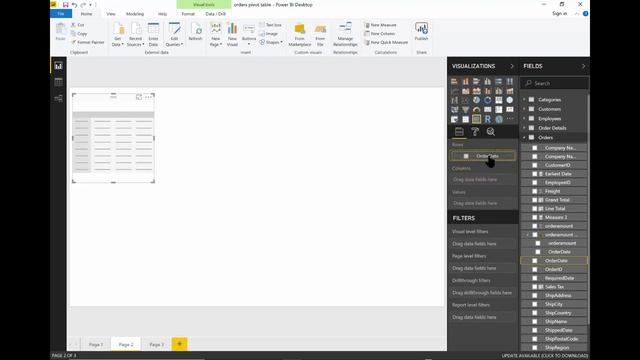Select the Funnel visual icon
640x360 pixels.
[465, 109]
